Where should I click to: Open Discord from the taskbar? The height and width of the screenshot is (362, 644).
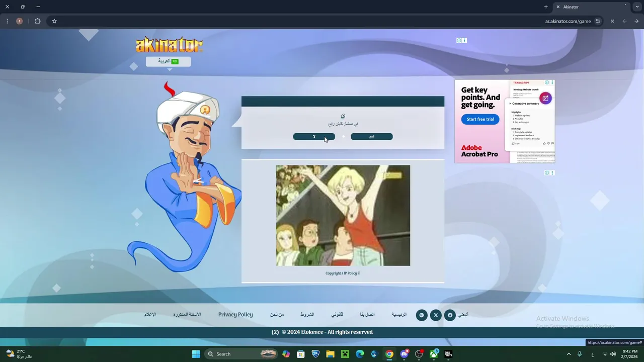[x=404, y=354]
